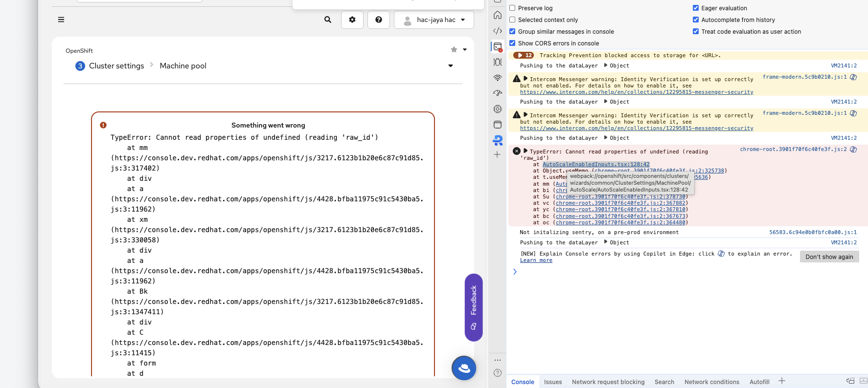The width and height of the screenshot is (868, 388).
Task: Expand the breadcrumb dropdown caret beside Machine pool
Action: 451,66
